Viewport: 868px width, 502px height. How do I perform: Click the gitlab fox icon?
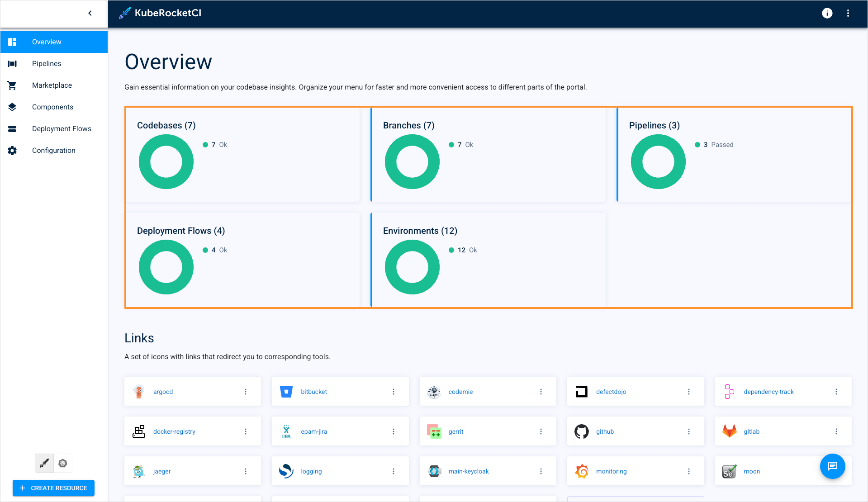tap(729, 431)
